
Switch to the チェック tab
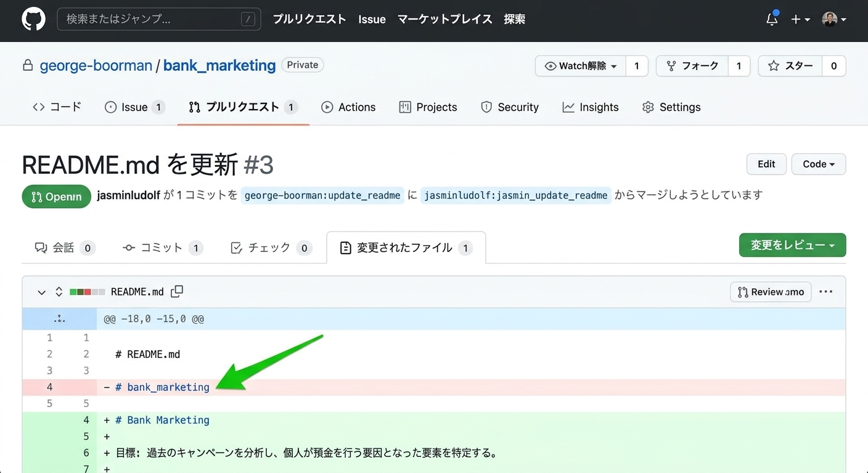click(270, 248)
